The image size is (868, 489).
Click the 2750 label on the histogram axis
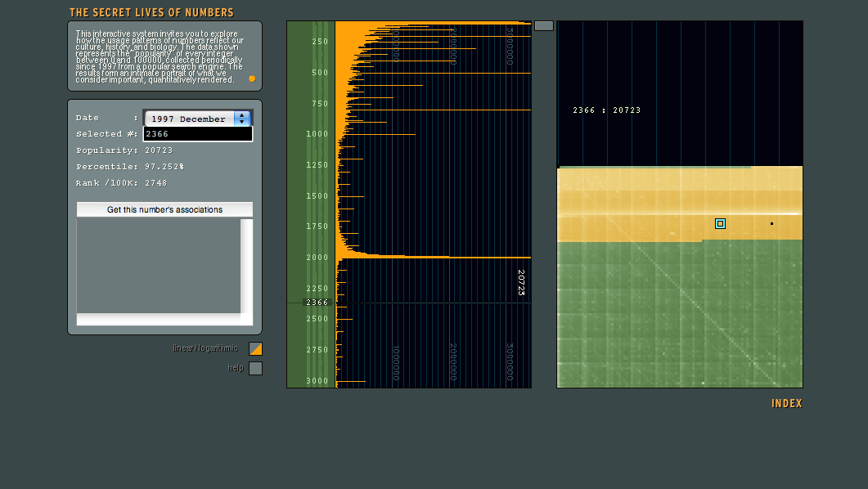[317, 350]
